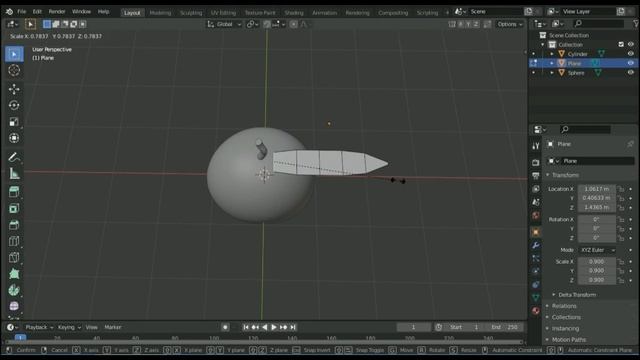Select the Move tool in the toolbar
The height and width of the screenshot is (360, 640).
click(14, 89)
